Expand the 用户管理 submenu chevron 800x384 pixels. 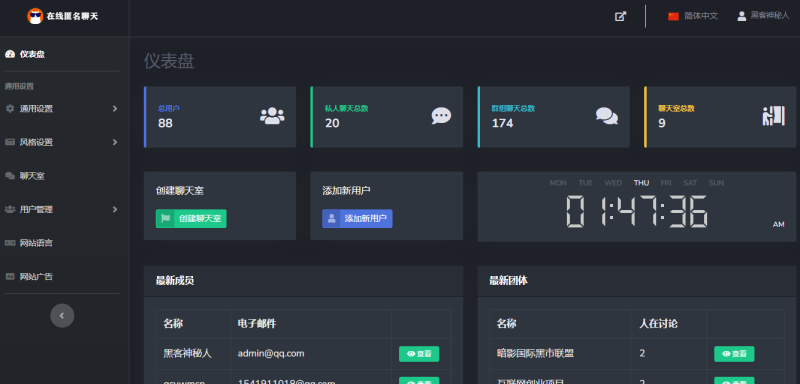tap(115, 210)
